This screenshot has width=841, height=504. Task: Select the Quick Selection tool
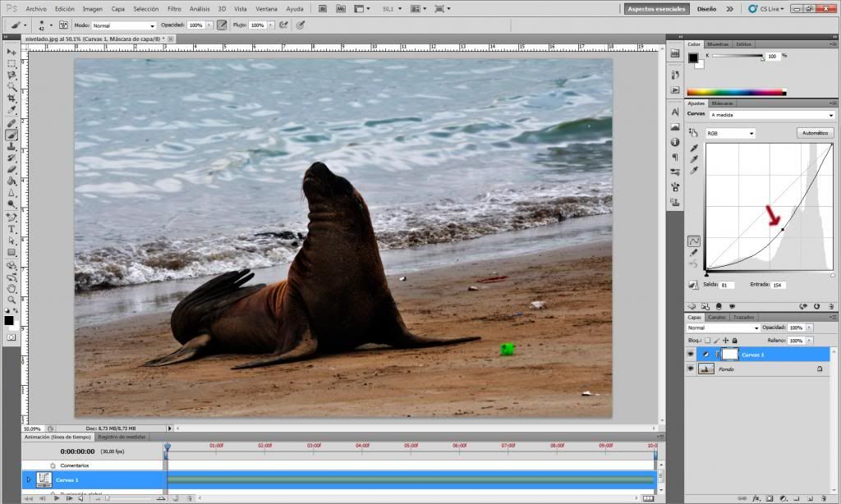point(11,87)
